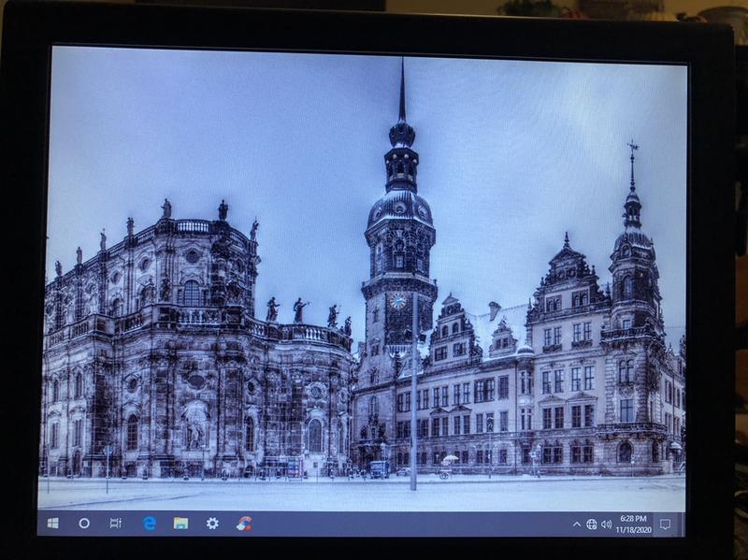Click the tower clock face on the wallpaper
The height and width of the screenshot is (560, 748).
tap(398, 301)
